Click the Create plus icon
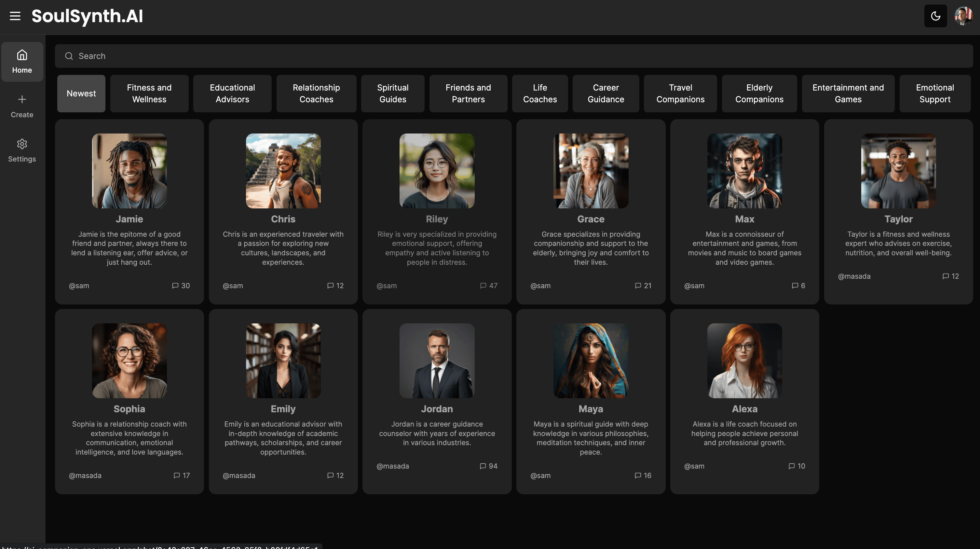The height and width of the screenshot is (549, 980). [22, 100]
